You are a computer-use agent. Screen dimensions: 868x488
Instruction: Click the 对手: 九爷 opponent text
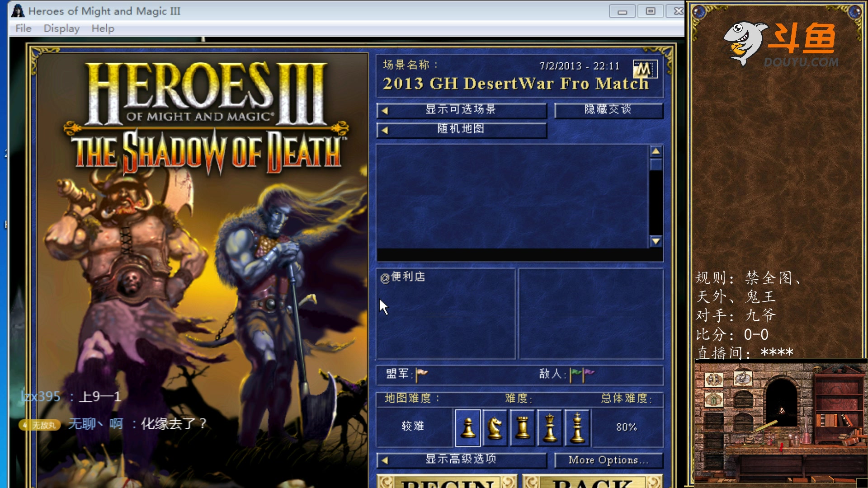click(736, 315)
